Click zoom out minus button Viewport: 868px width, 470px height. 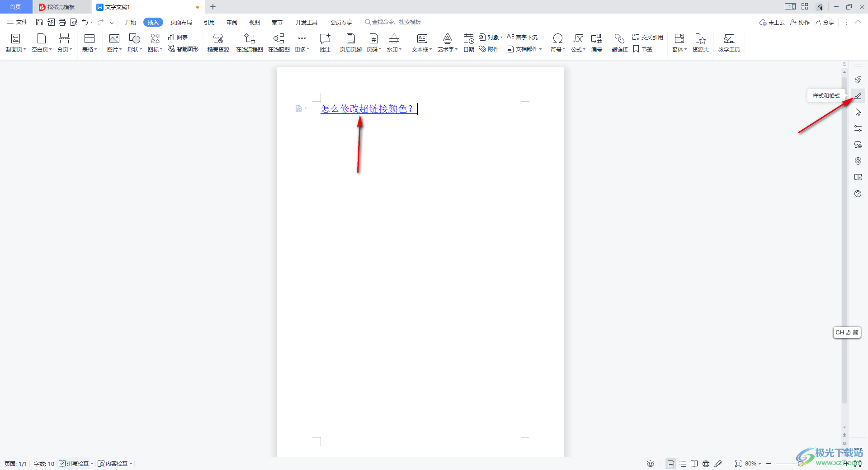(769, 464)
